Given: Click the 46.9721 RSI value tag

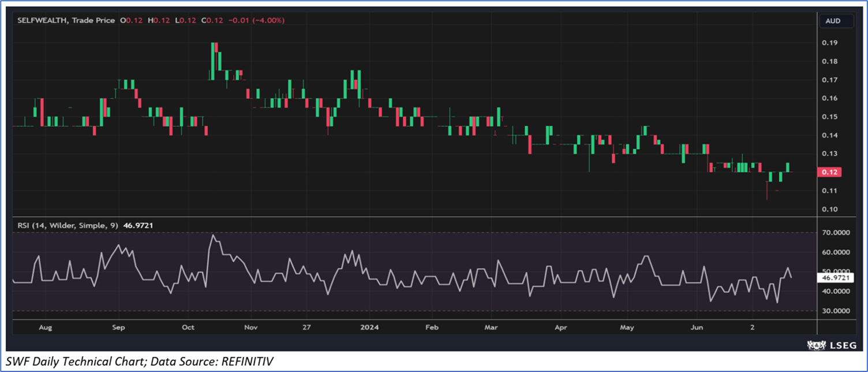Looking at the screenshot, I should 834,278.
